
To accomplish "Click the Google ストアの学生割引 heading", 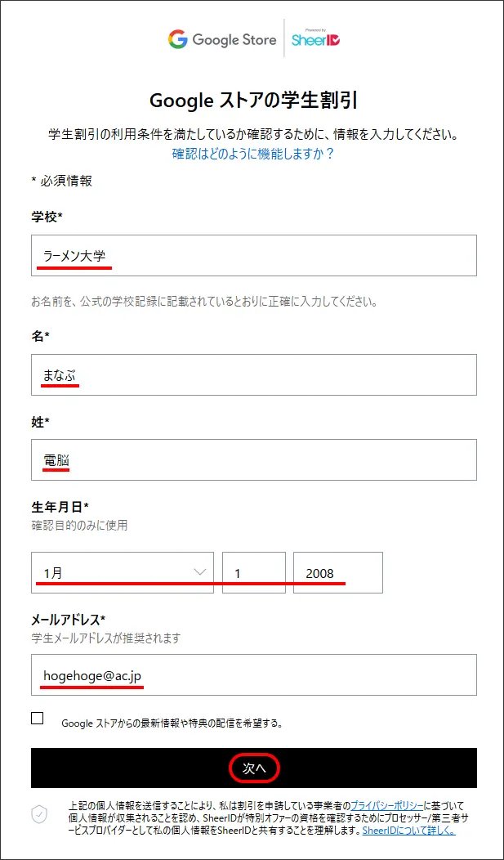I will point(254,101).
